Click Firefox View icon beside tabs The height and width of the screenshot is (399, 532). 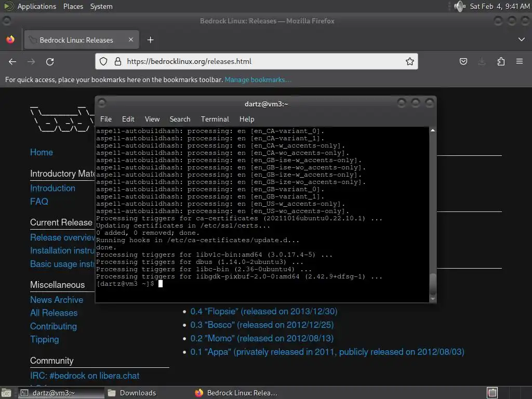point(10,39)
